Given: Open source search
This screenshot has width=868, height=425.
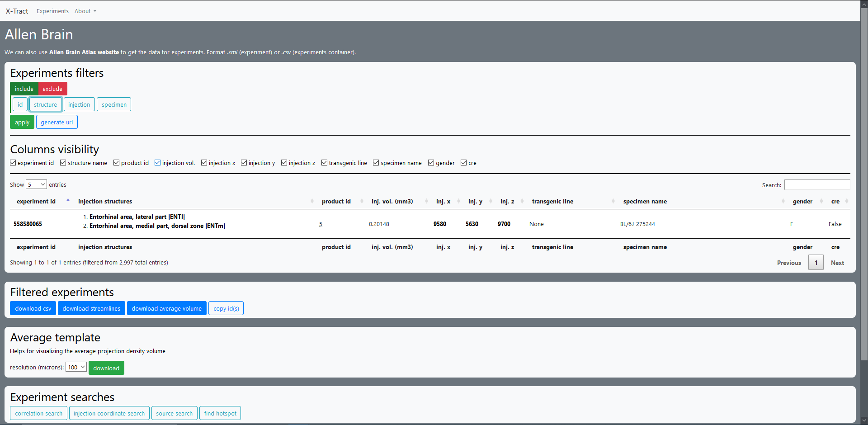Looking at the screenshot, I should point(175,413).
